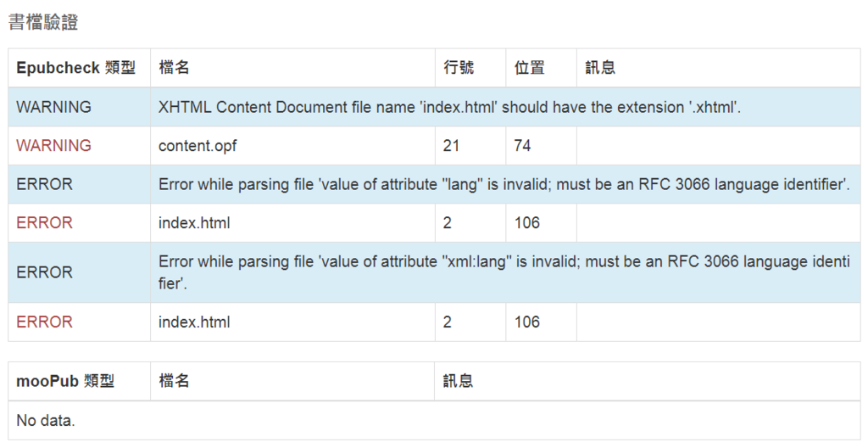Click the '書檔驗證' section heading
The width and height of the screenshot is (868, 448).
coord(43,21)
